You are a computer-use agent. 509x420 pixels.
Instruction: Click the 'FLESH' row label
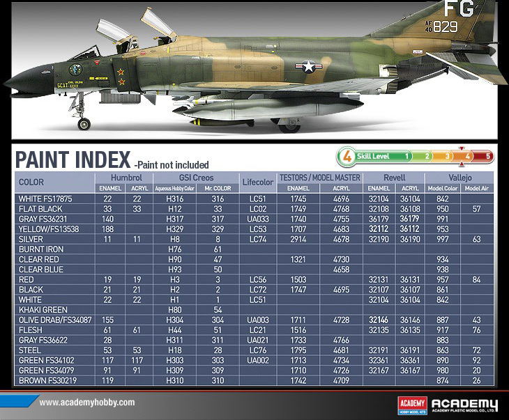pyautogui.click(x=31, y=330)
